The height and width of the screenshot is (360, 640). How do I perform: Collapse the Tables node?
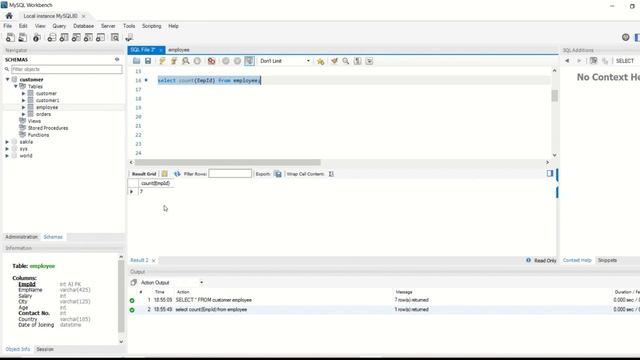point(16,86)
